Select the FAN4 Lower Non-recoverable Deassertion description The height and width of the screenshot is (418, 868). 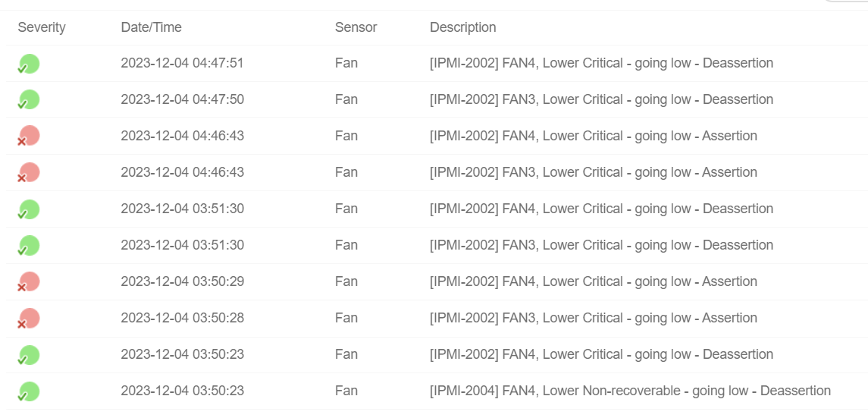[631, 391]
